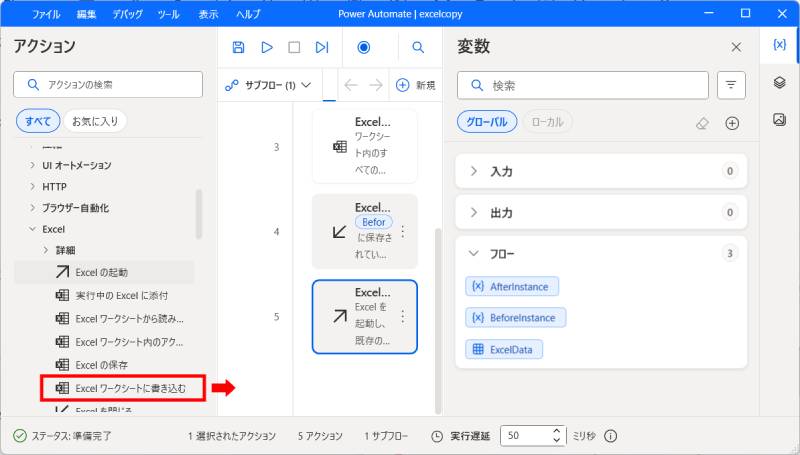Click the アクションの検索 search field

click(x=108, y=85)
